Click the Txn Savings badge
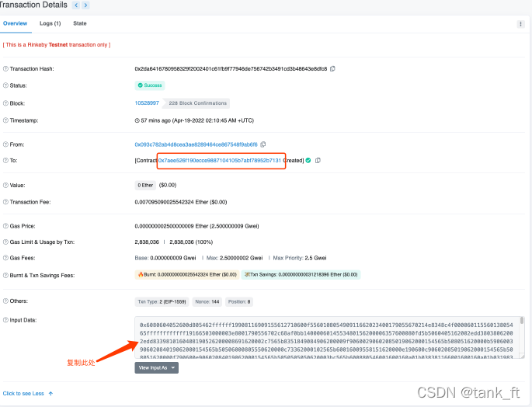This screenshot has height=407, width=532. coord(301,275)
